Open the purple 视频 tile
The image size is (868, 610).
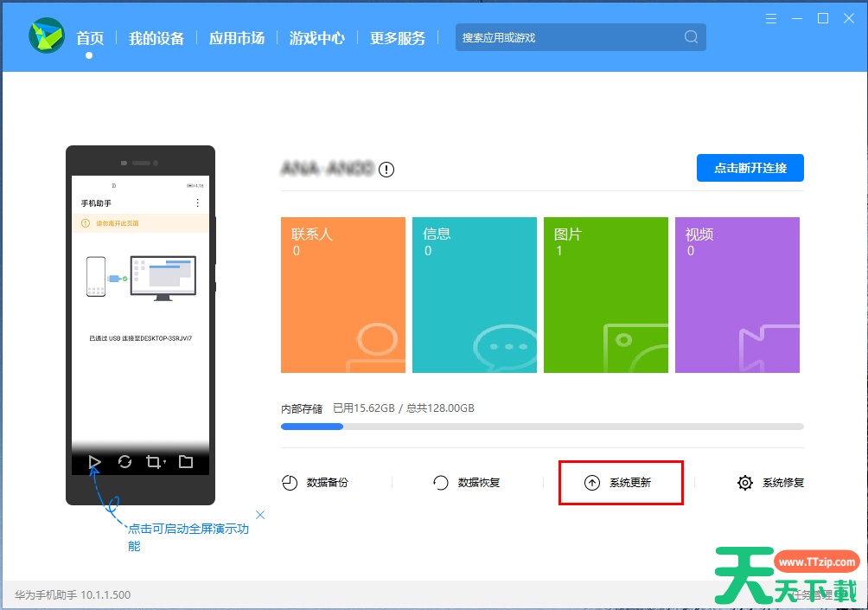737,295
